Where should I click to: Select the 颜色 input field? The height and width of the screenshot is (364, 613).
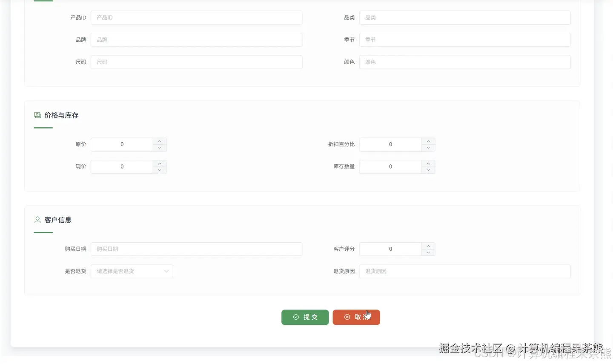click(x=465, y=62)
